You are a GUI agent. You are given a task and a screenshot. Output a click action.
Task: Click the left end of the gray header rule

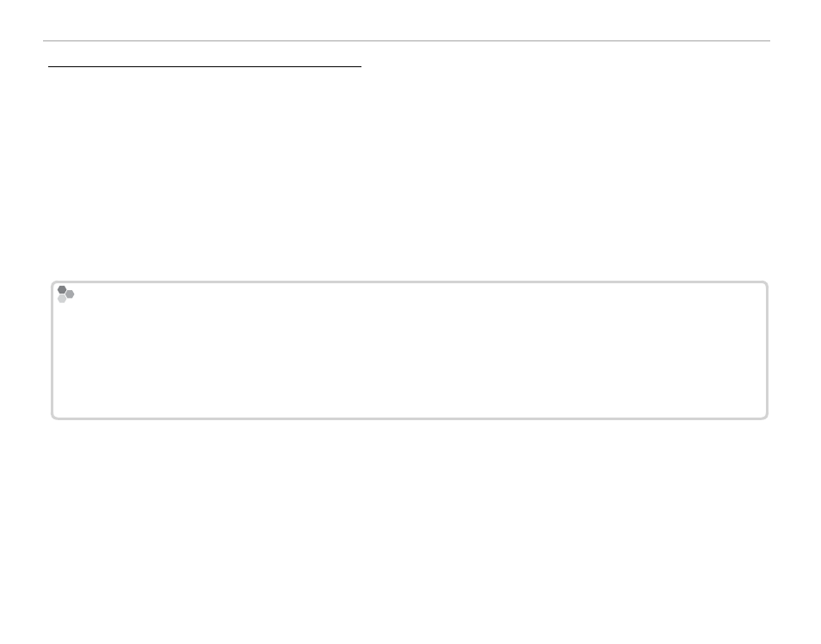45,40
